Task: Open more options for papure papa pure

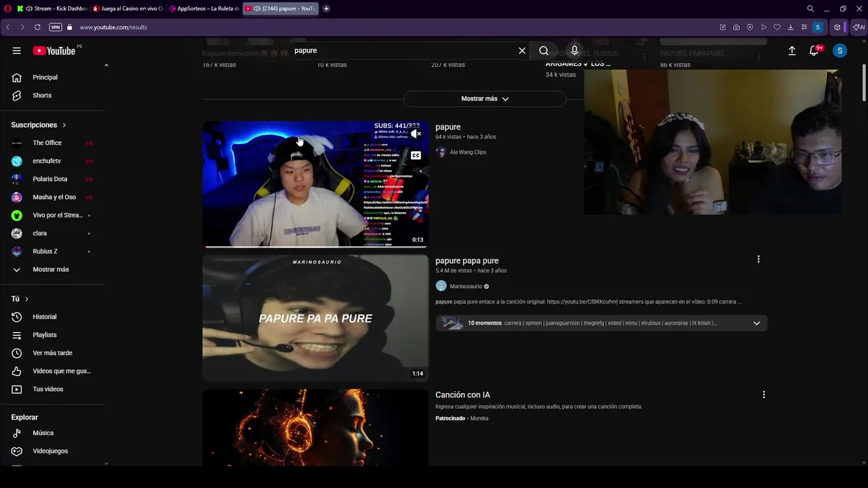Action: click(x=758, y=259)
